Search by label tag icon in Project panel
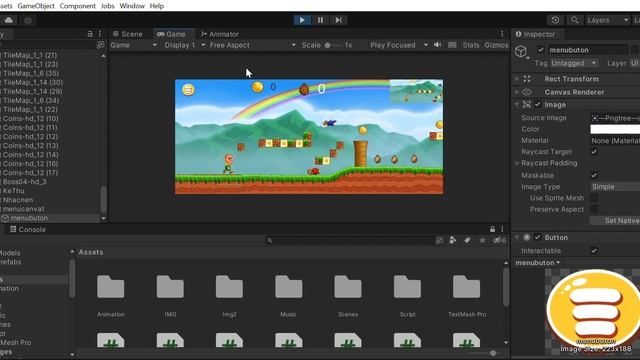Screen dimensions: 640x360 467,240
